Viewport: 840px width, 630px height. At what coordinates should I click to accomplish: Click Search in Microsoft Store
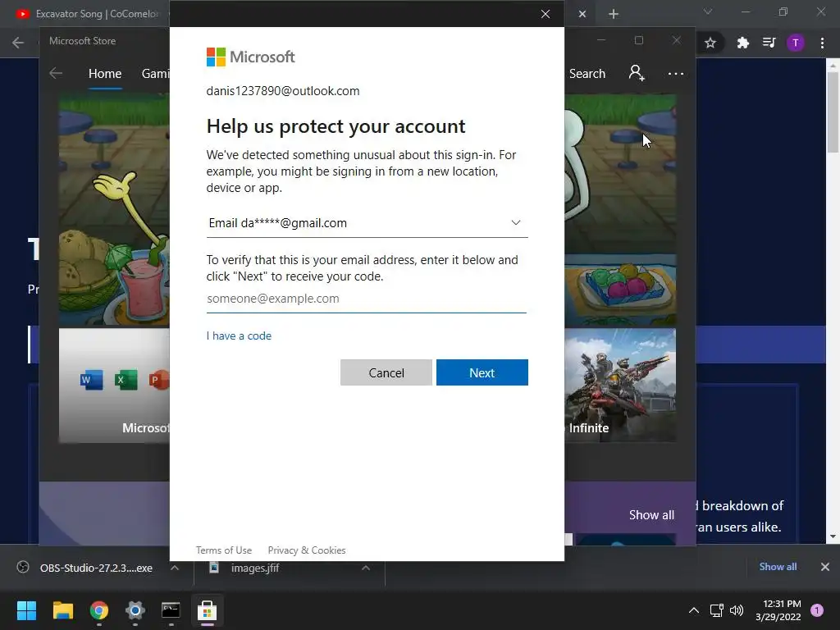click(587, 73)
